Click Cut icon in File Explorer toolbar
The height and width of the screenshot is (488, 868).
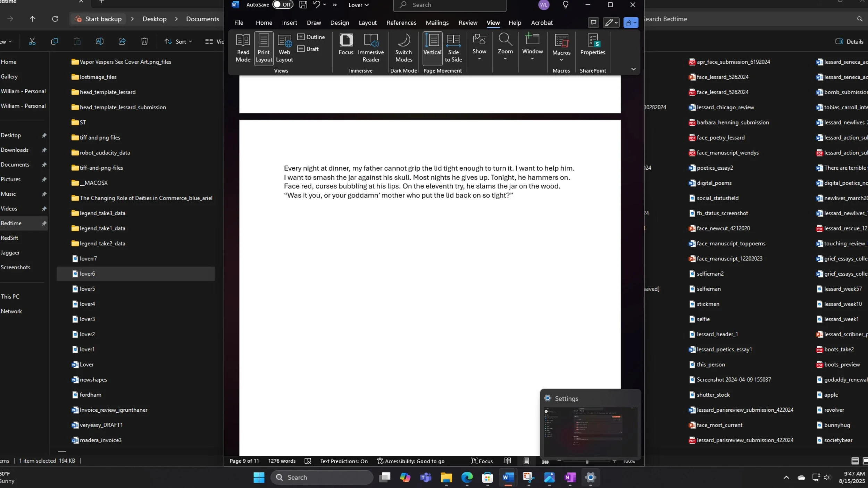(32, 41)
